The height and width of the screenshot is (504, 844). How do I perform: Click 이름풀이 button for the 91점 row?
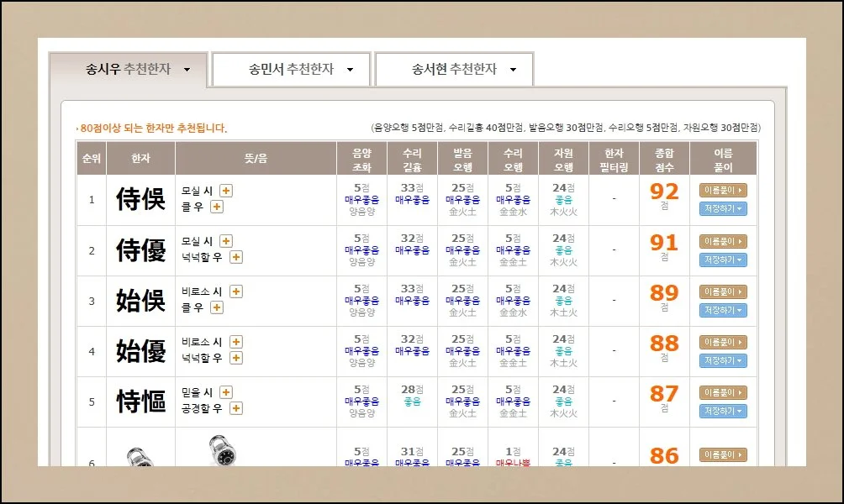[x=723, y=241]
